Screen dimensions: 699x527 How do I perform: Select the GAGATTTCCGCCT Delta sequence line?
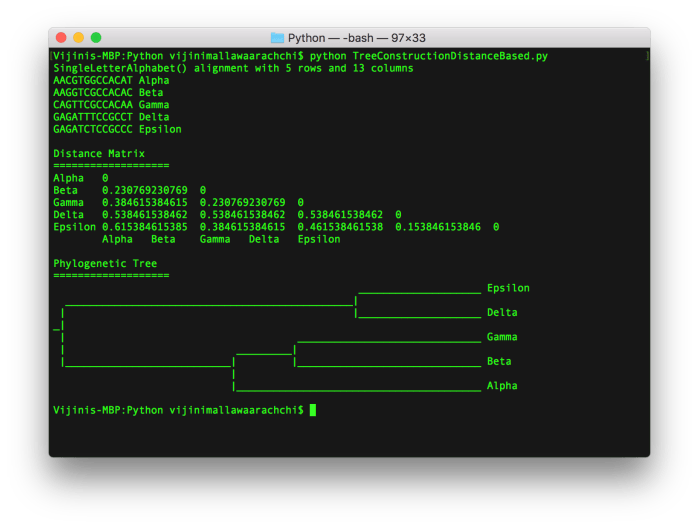point(111,116)
